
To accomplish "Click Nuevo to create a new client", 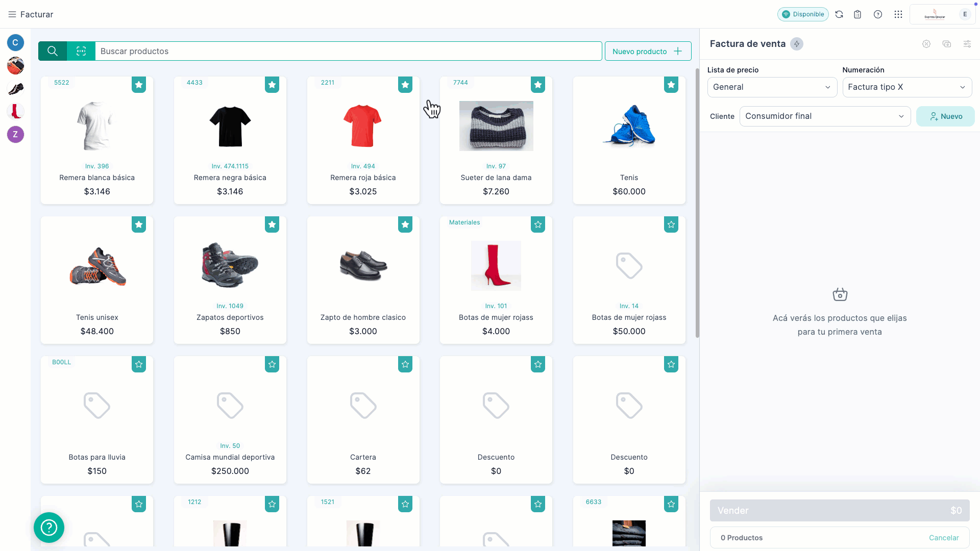I will (x=945, y=116).
